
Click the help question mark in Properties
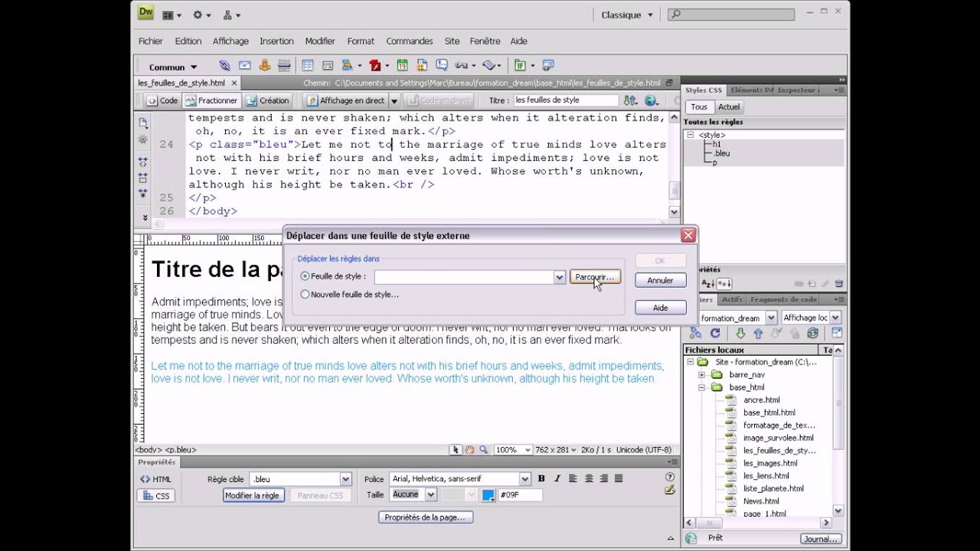point(670,477)
